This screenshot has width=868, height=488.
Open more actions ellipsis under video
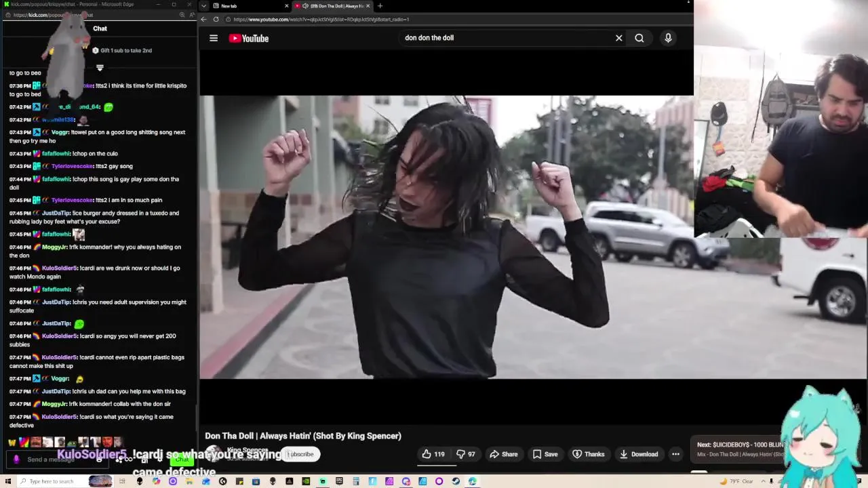point(675,454)
